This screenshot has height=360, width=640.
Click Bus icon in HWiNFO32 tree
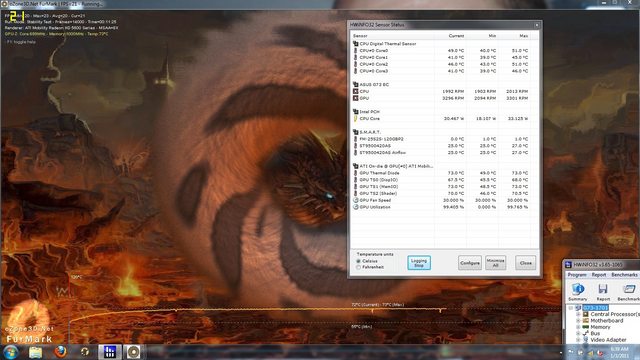[x=586, y=333]
